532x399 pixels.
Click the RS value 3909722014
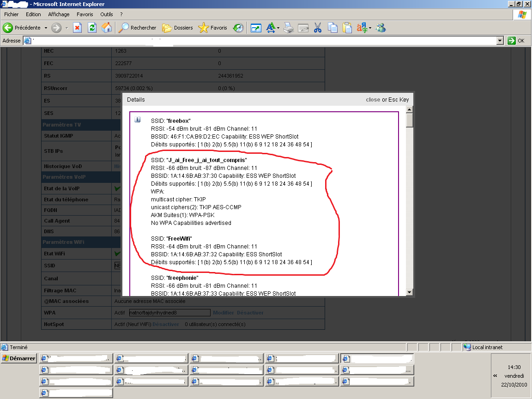[x=129, y=76]
